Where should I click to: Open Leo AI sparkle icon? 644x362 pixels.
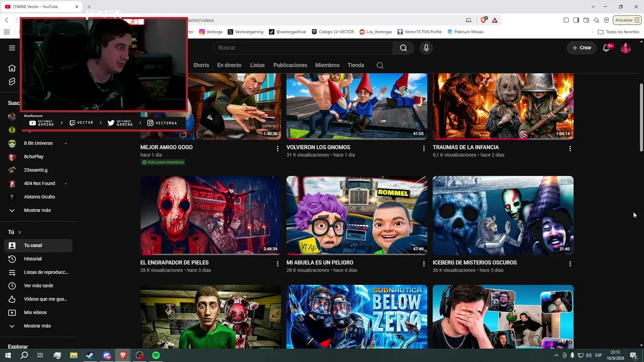click(596, 20)
